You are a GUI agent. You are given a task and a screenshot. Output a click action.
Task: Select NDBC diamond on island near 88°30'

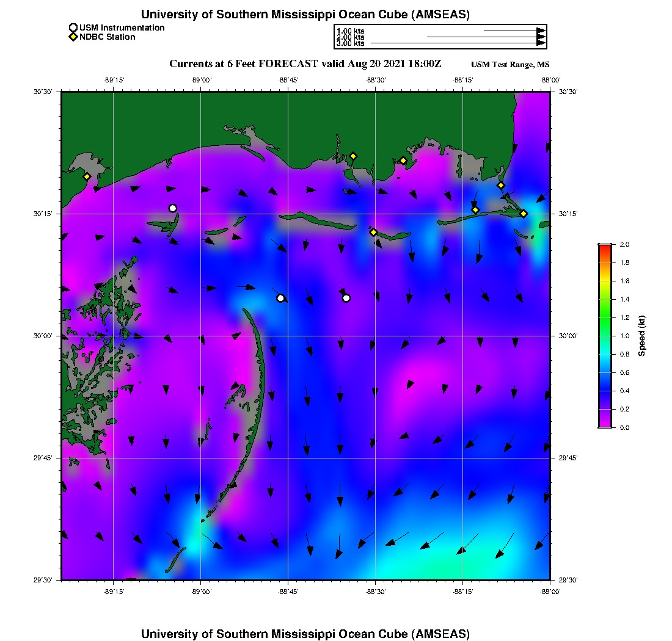click(373, 232)
